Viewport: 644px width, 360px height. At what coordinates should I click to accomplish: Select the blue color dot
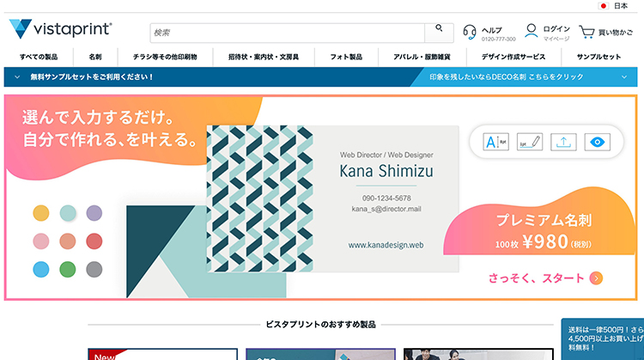(x=41, y=270)
